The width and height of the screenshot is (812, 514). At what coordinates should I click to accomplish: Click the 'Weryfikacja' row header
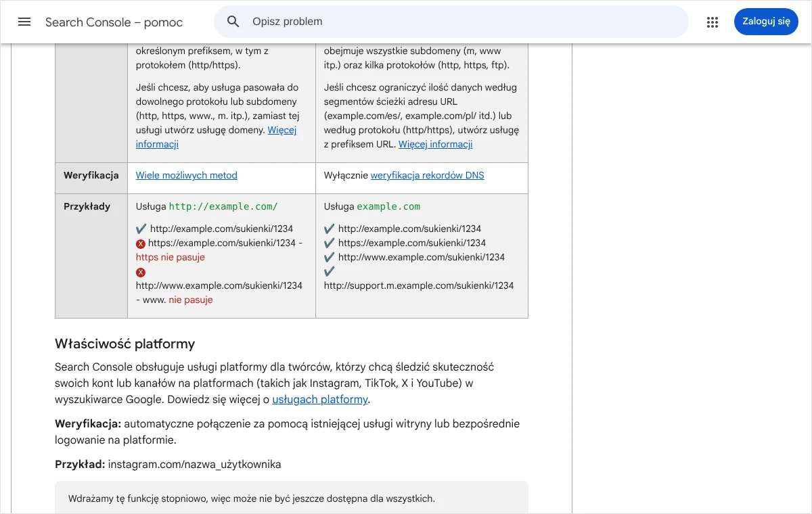pos(91,175)
